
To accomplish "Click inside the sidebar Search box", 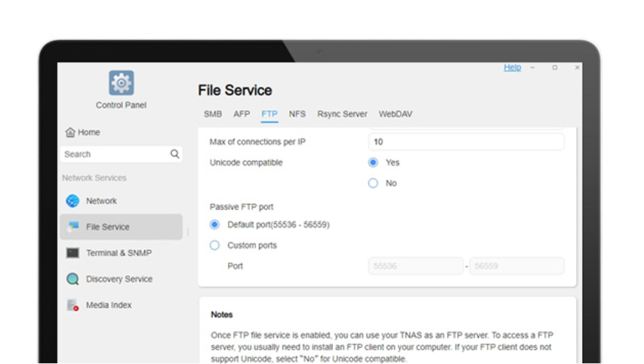I will (113, 154).
